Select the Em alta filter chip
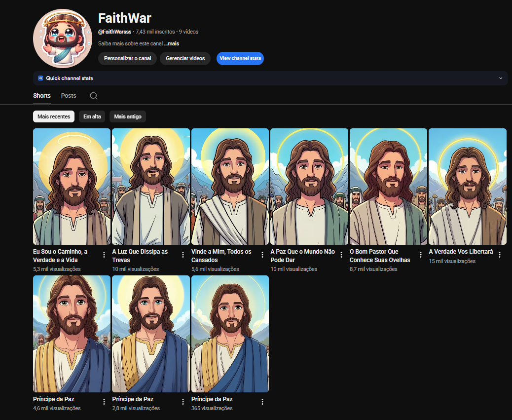This screenshot has height=420, width=512. (92, 116)
